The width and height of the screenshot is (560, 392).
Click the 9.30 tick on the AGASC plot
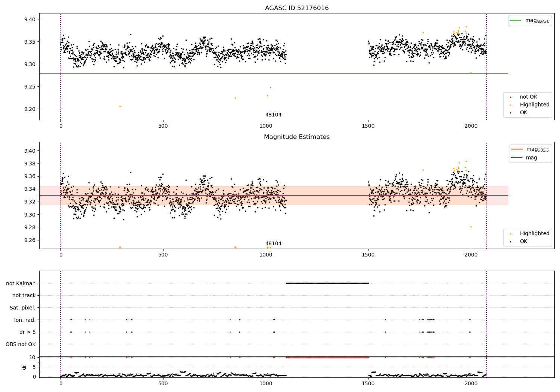point(29,64)
